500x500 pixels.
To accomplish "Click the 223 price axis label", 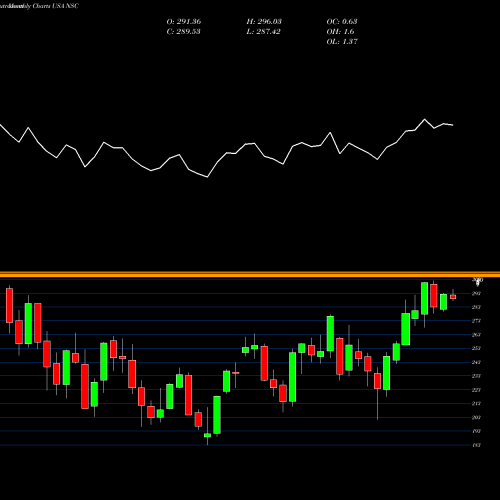I will 476,390.
